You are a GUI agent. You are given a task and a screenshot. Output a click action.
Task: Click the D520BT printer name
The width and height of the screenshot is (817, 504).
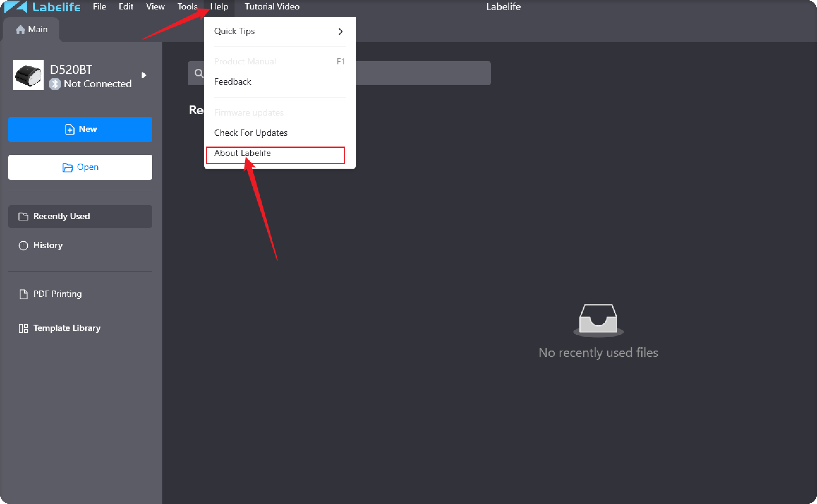[x=71, y=70]
